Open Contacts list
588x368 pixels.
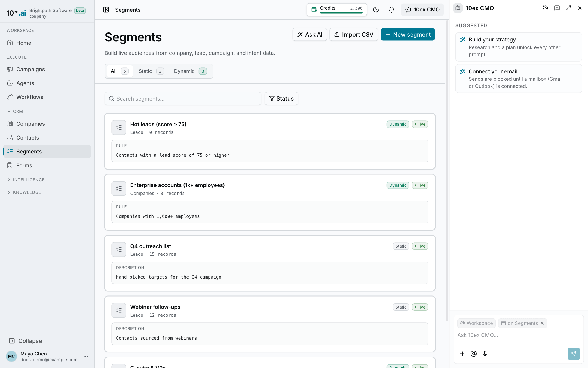(x=47, y=138)
